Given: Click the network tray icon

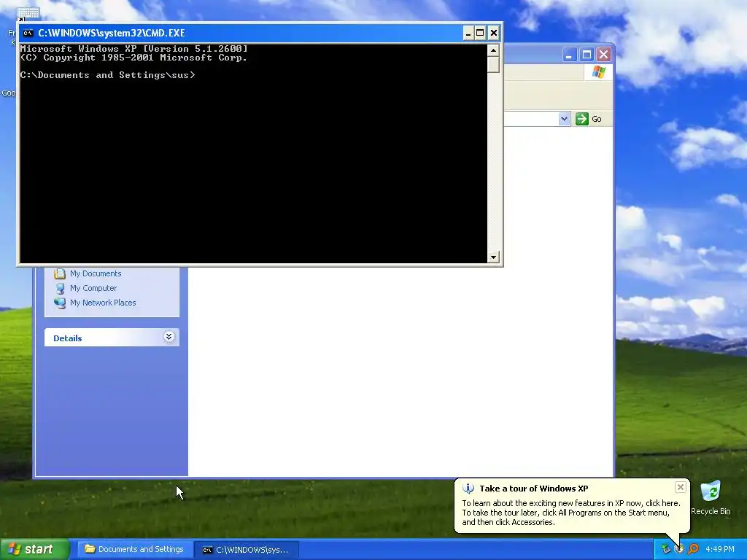Looking at the screenshot, I should (x=666, y=549).
